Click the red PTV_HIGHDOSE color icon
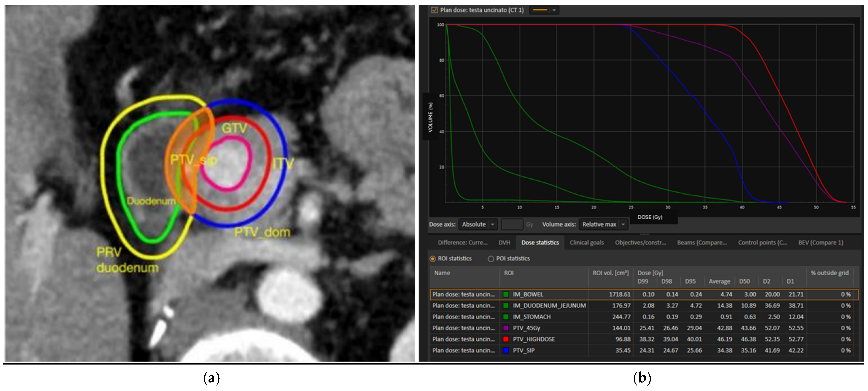 coord(506,339)
